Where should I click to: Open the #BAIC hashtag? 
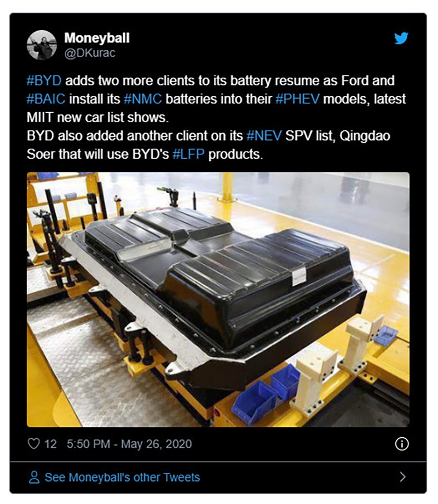pyautogui.click(x=46, y=99)
